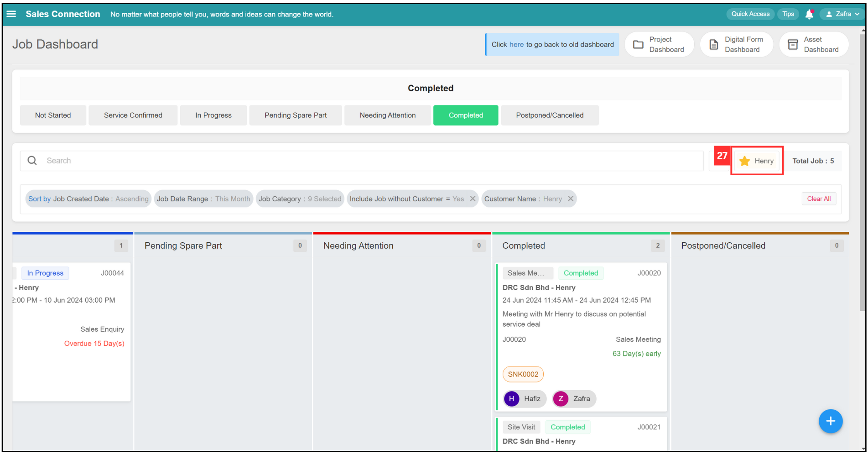
Task: Select the Not Started status tab
Action: click(53, 115)
